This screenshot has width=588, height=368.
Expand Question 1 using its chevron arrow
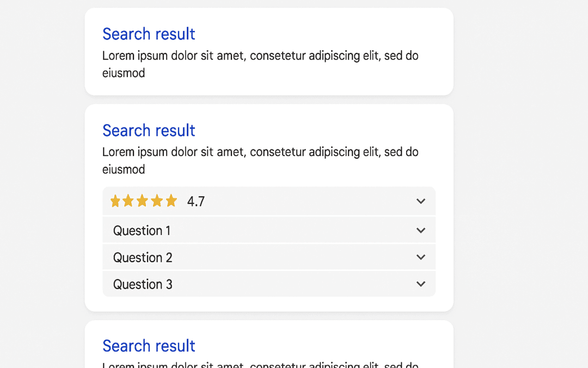click(x=421, y=231)
